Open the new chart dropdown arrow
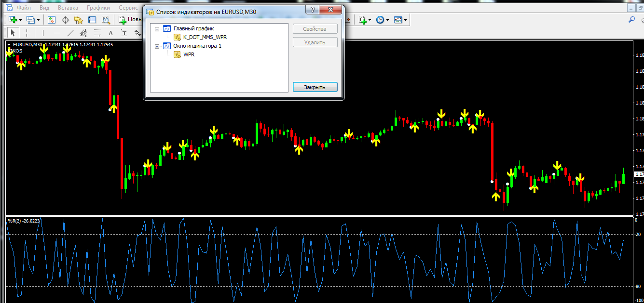Viewport: 644px width, 303px height. 20,20
